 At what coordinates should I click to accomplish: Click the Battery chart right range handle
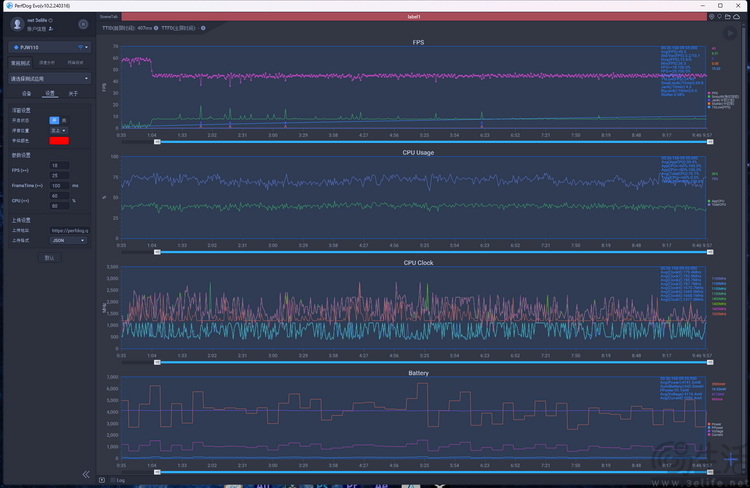point(710,472)
